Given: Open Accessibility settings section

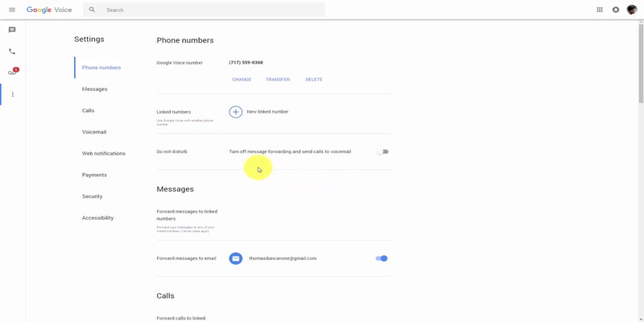Looking at the screenshot, I should pos(97,218).
